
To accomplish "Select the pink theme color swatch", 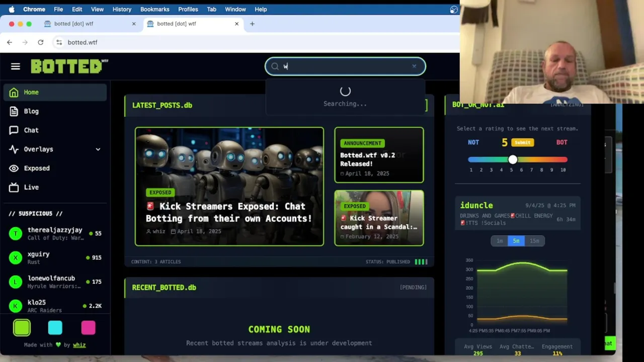I will [88, 328].
